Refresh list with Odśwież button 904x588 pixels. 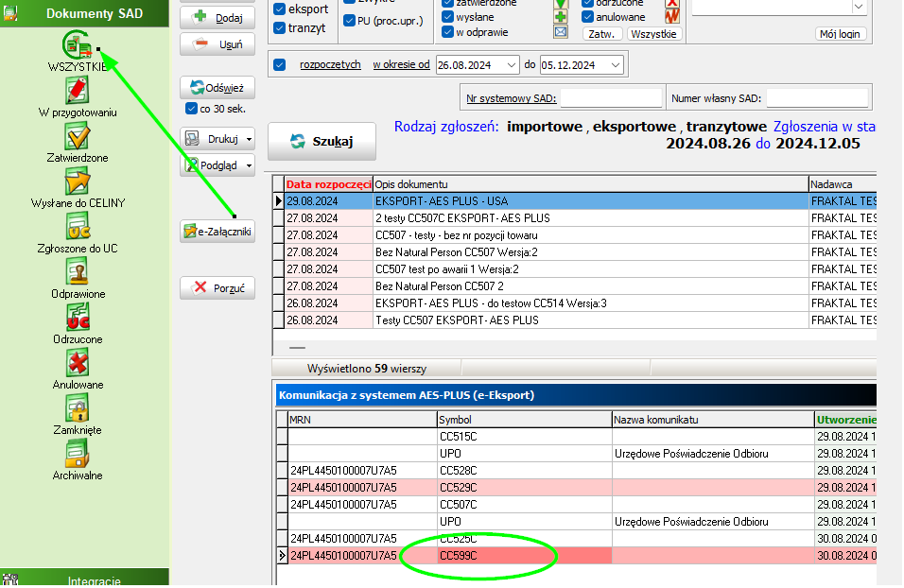point(217,88)
